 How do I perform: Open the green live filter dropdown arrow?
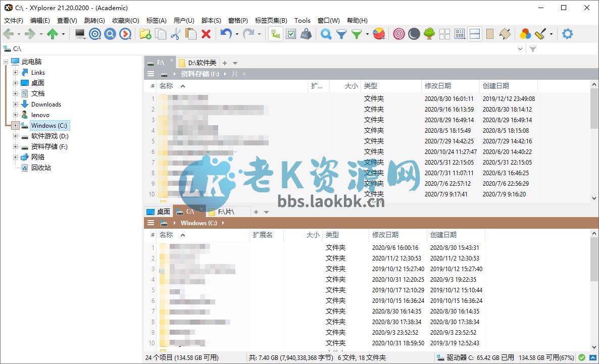coord(367,34)
